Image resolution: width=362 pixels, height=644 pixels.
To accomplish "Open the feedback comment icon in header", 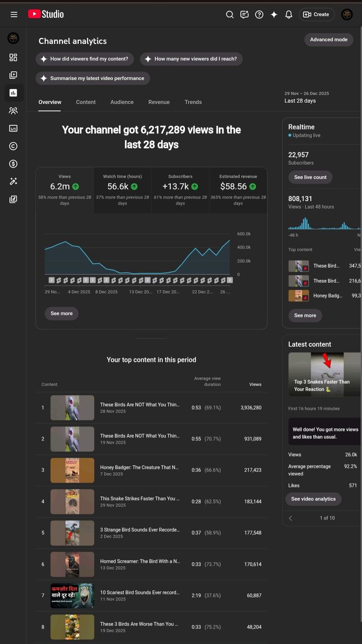I will point(244,15).
